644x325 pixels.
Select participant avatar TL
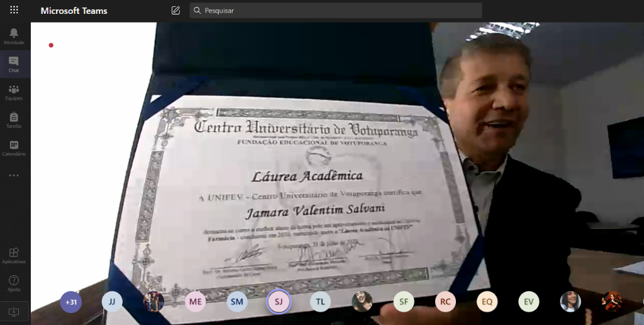(320, 302)
